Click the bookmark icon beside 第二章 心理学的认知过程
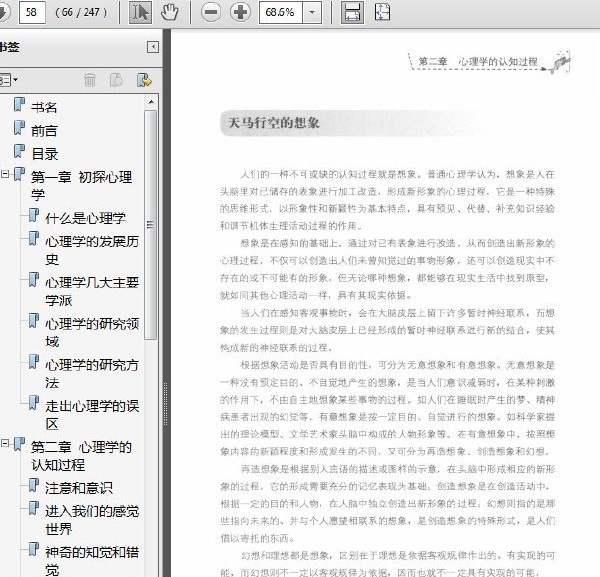This screenshot has width=600, height=577. click(x=20, y=444)
